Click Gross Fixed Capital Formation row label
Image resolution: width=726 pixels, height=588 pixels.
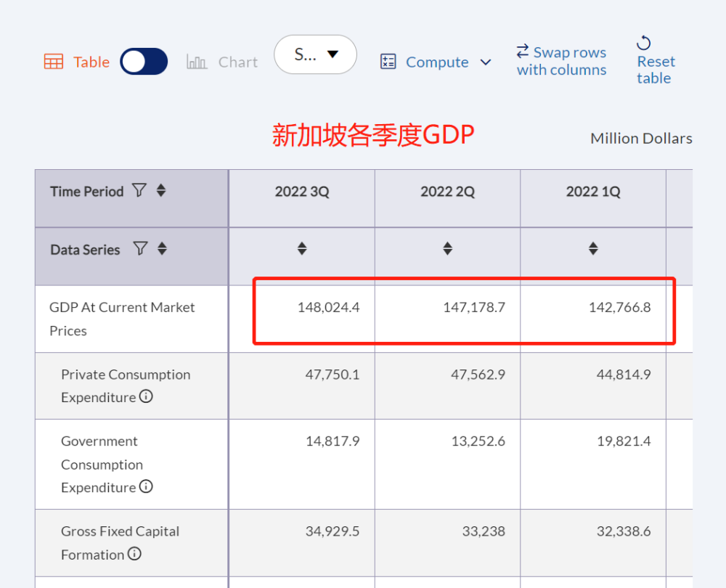point(120,542)
